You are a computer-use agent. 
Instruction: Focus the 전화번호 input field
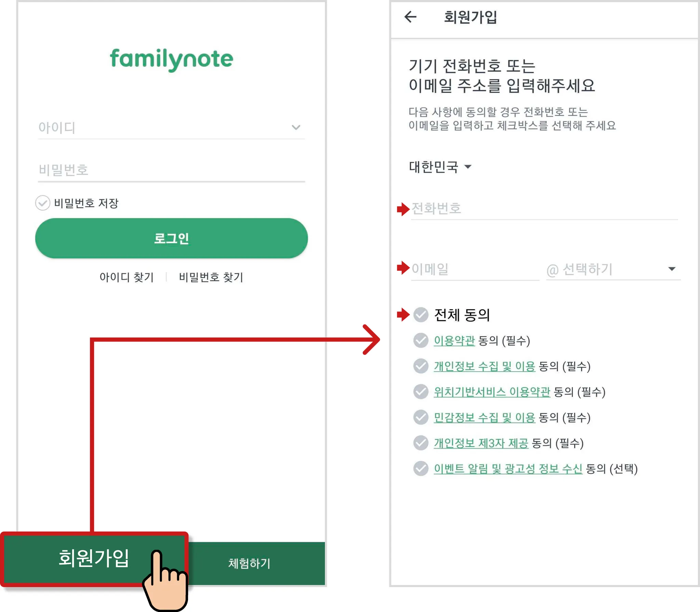pyautogui.click(x=543, y=209)
